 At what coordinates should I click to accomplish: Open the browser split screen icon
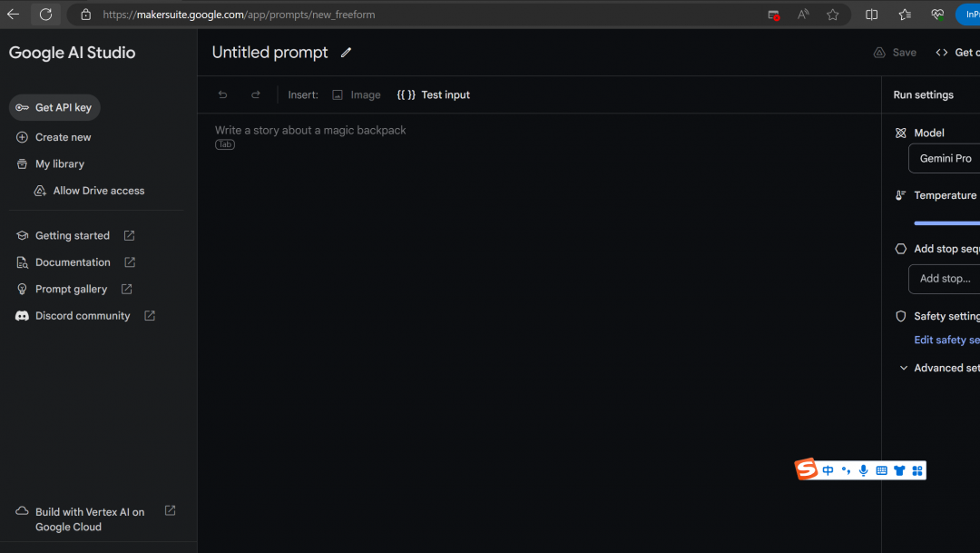[x=871, y=15]
